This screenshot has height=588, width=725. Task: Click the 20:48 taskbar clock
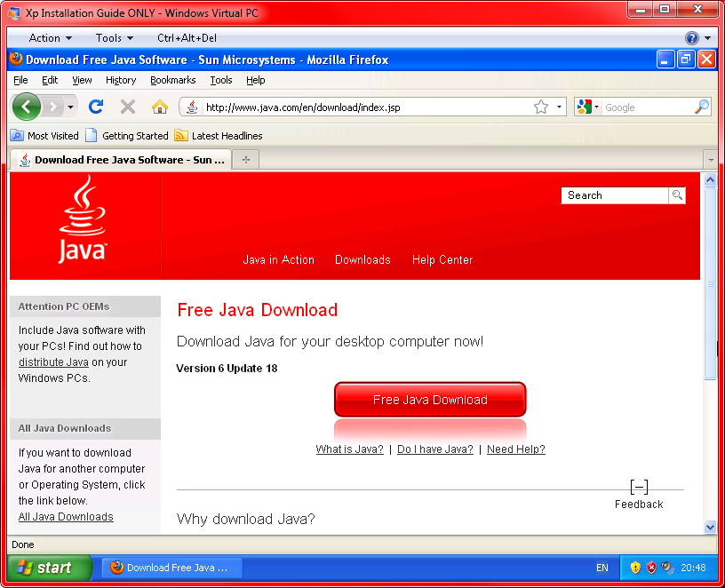pyautogui.click(x=693, y=568)
